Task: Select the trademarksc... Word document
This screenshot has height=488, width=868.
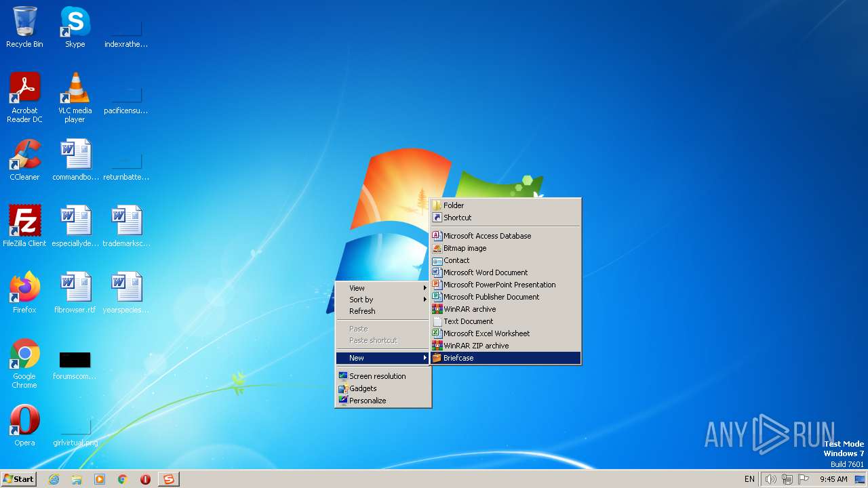Action: tap(126, 226)
